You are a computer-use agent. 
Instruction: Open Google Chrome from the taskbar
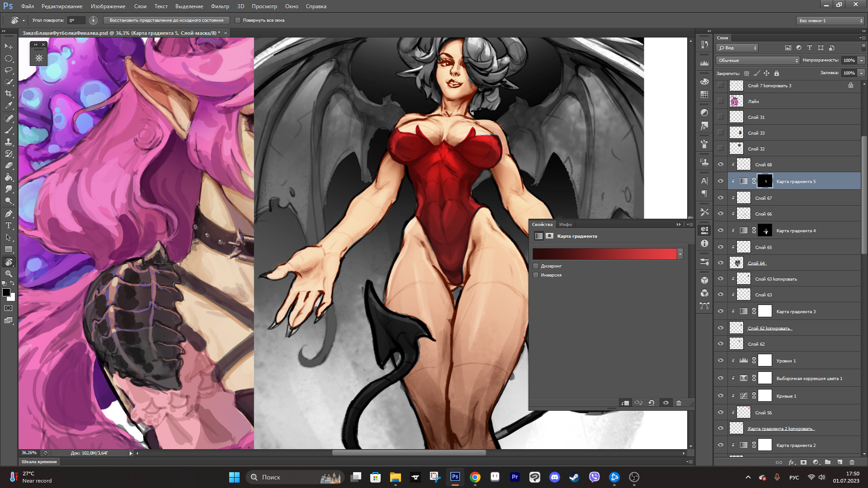click(x=475, y=477)
